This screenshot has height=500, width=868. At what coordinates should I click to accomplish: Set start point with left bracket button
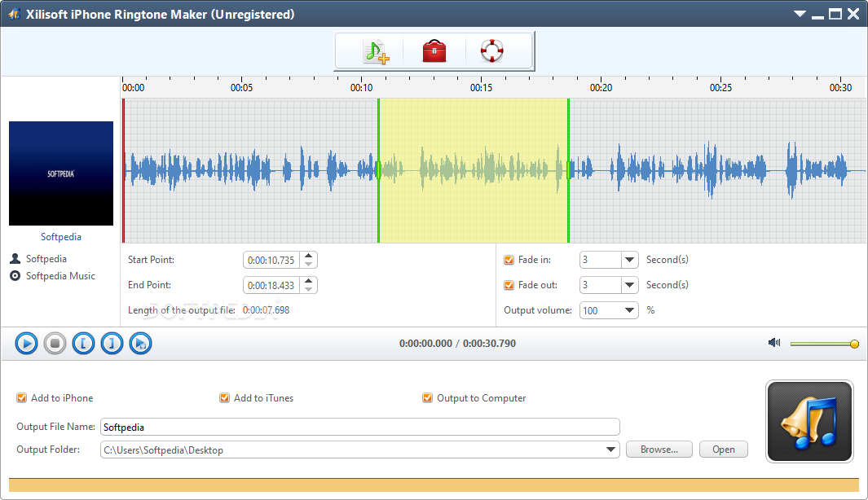click(x=84, y=344)
